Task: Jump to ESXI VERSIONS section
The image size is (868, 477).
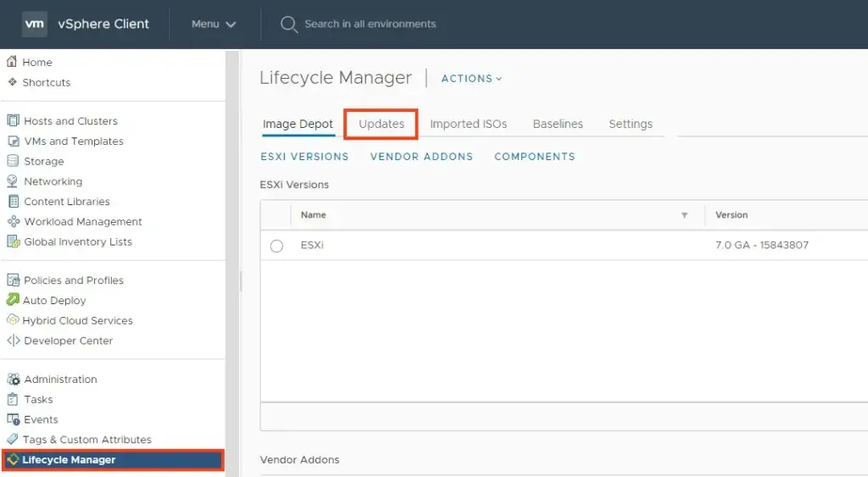Action: pyautogui.click(x=304, y=157)
